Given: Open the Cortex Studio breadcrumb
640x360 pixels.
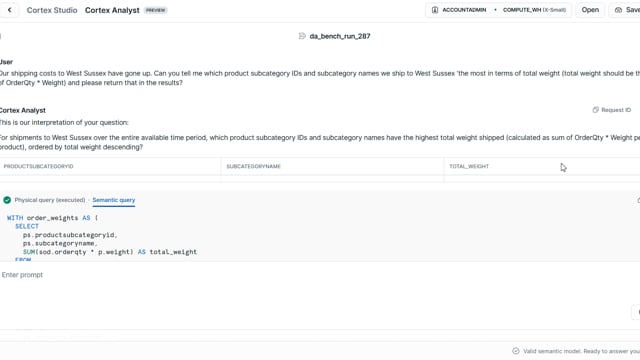Looking at the screenshot, I should pos(52,10).
